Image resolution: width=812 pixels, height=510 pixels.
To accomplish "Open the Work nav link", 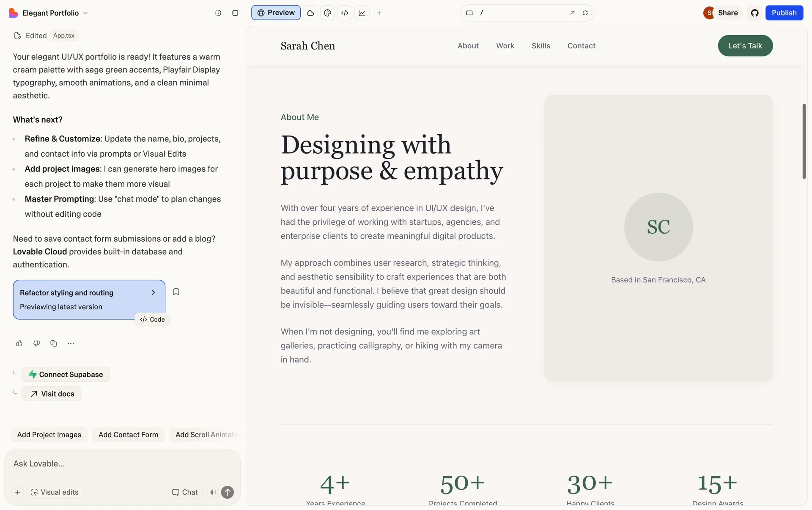I will (x=505, y=46).
